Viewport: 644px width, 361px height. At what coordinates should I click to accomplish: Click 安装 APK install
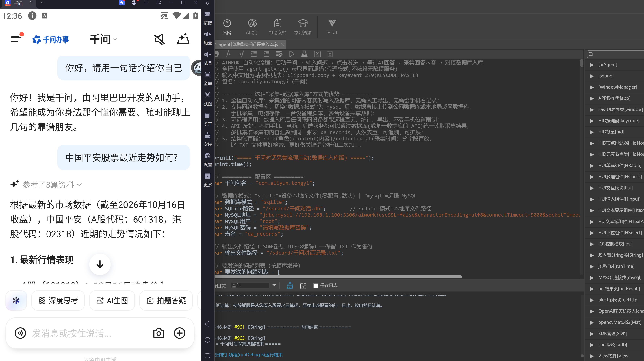point(207,140)
